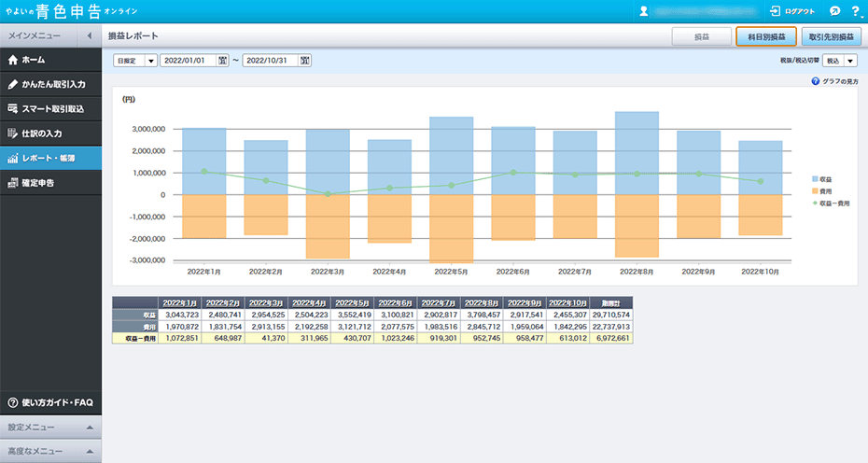868x463 pixels.
Task: Click the start date field 2022/01/01
Action: [189, 61]
